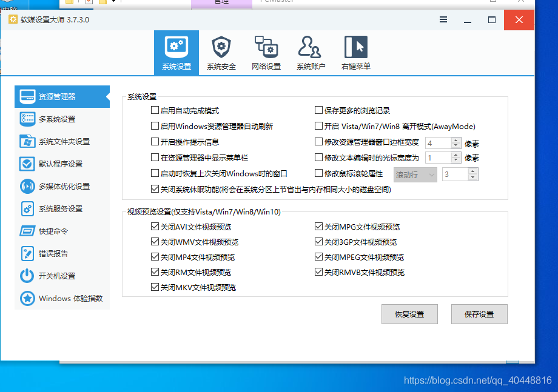Uncheck 关闭MP4文件视频预览
Image resolution: width=558 pixels, height=392 pixels.
(155, 257)
